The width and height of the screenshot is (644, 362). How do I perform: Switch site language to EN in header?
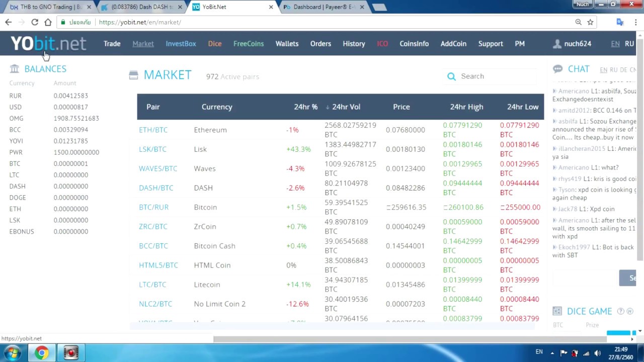pos(615,44)
